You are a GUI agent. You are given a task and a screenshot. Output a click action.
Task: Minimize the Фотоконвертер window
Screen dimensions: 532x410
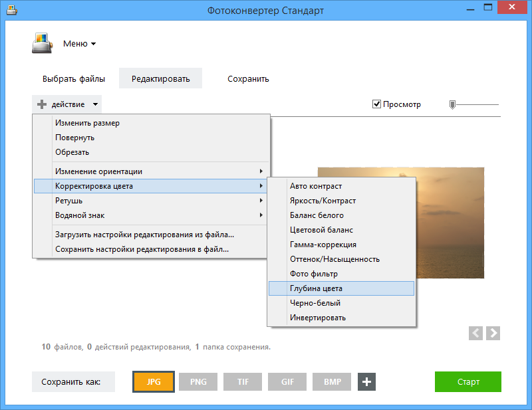click(x=470, y=9)
